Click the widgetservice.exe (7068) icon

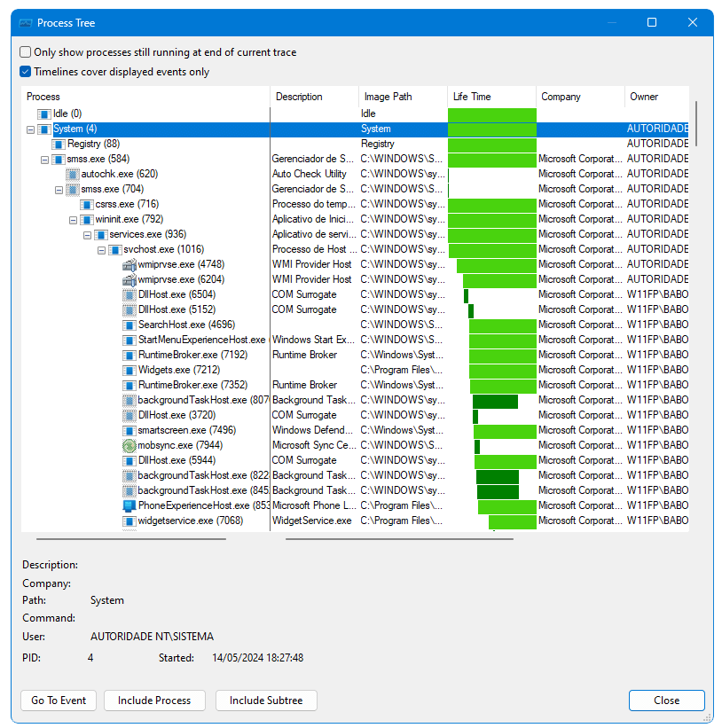[129, 521]
